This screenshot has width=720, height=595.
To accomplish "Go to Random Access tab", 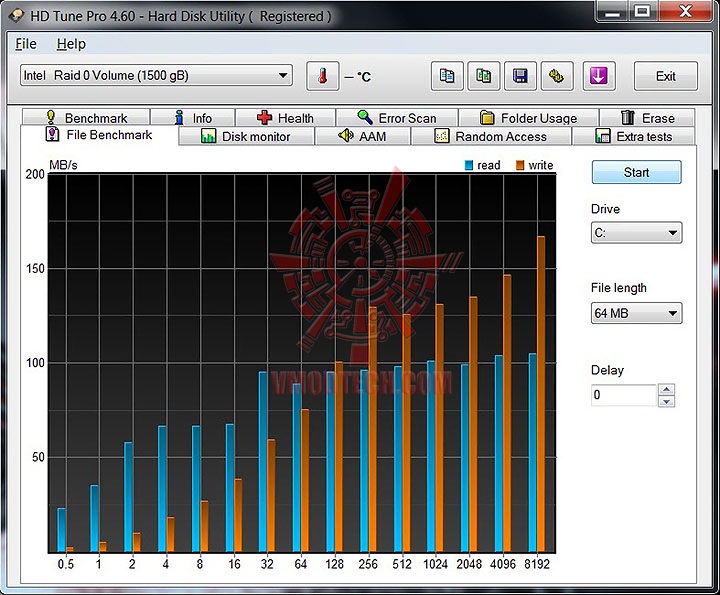I will coord(491,136).
